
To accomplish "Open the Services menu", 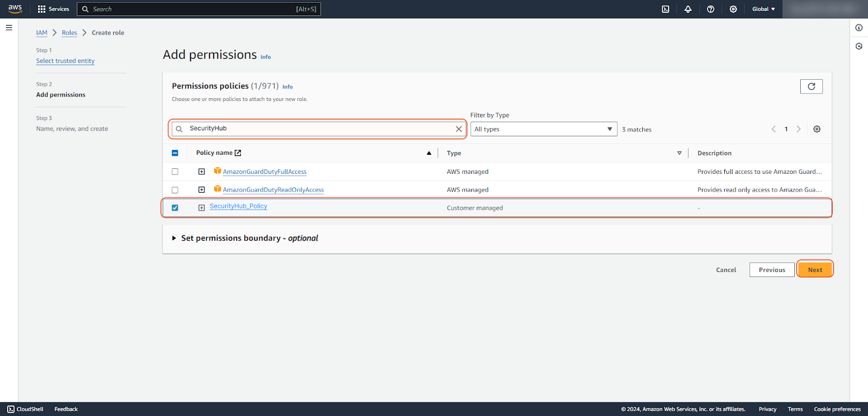I will tap(53, 9).
